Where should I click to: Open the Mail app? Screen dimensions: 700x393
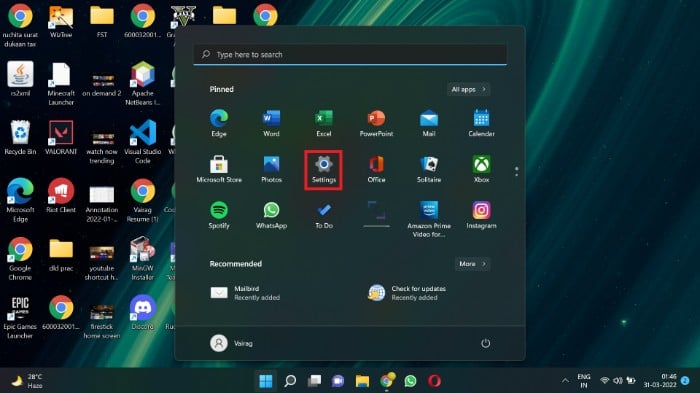click(x=429, y=123)
